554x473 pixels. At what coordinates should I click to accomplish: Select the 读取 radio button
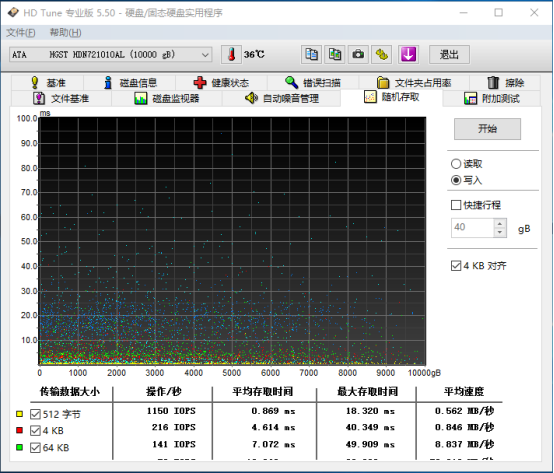click(456, 164)
